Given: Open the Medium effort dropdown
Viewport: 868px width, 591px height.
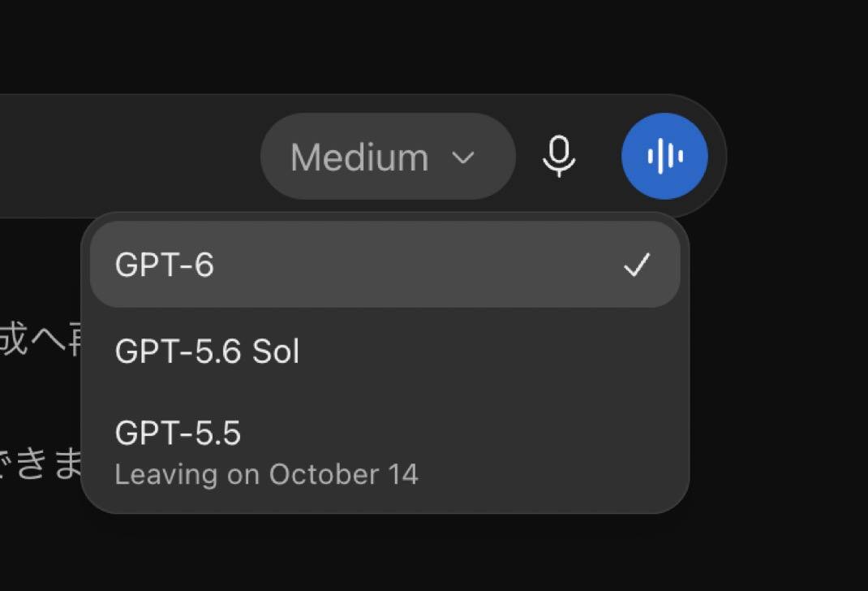Looking at the screenshot, I should (388, 156).
